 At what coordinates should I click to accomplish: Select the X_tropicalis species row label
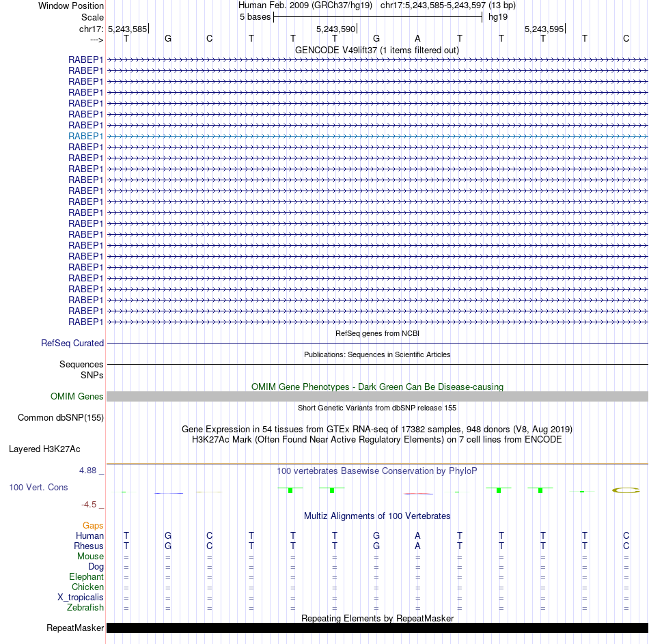(81, 598)
